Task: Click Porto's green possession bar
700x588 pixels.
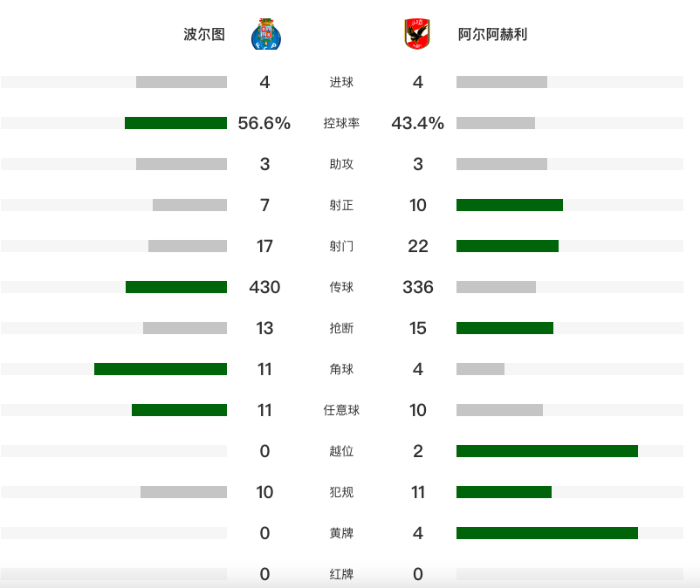Action: pos(176,123)
